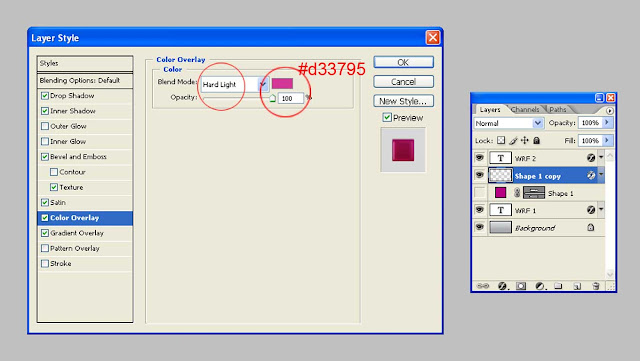Click the text layer T thumbnail of WRF 2
The image size is (640, 361).
(500, 158)
